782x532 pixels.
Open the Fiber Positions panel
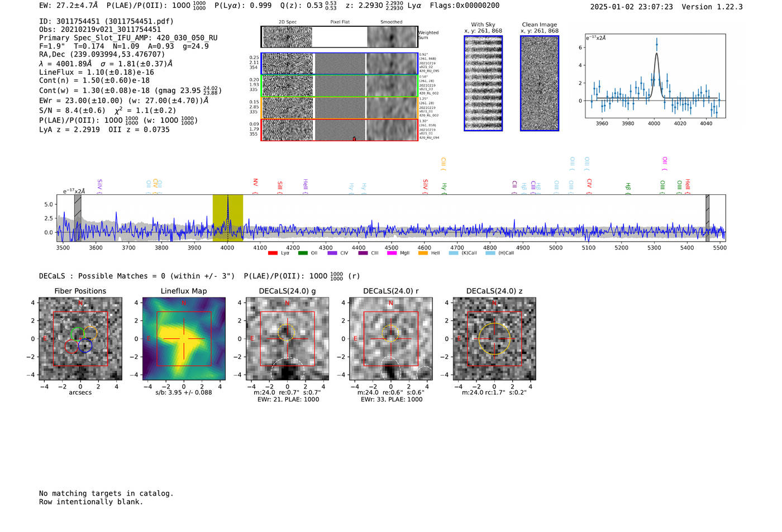coord(80,339)
